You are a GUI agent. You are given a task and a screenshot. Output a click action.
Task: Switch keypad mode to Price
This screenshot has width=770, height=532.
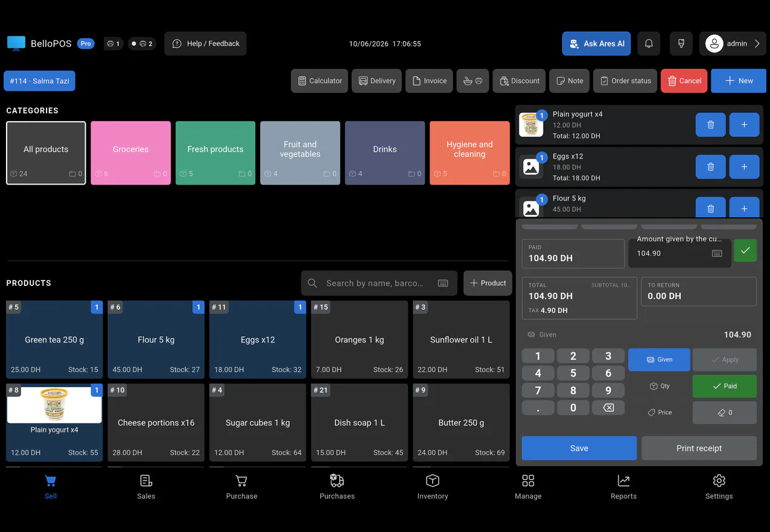658,413
